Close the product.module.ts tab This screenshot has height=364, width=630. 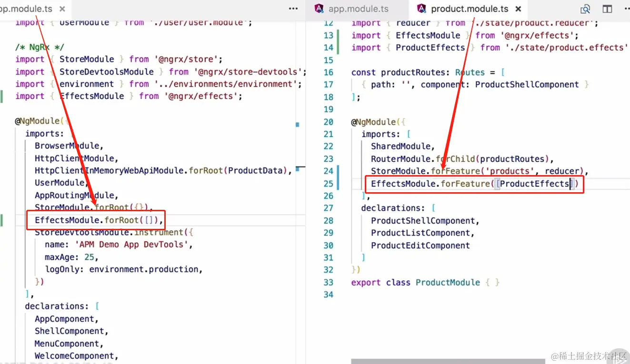pos(519,9)
